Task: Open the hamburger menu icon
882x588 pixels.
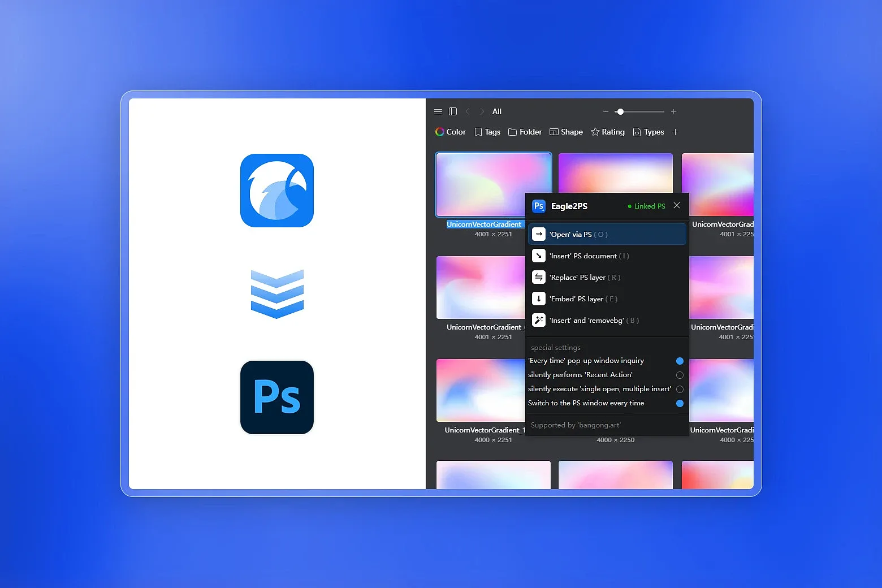Action: tap(438, 112)
